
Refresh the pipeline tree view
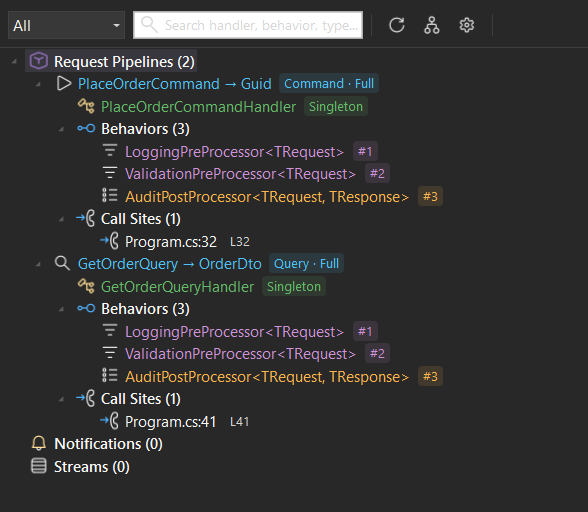(397, 26)
